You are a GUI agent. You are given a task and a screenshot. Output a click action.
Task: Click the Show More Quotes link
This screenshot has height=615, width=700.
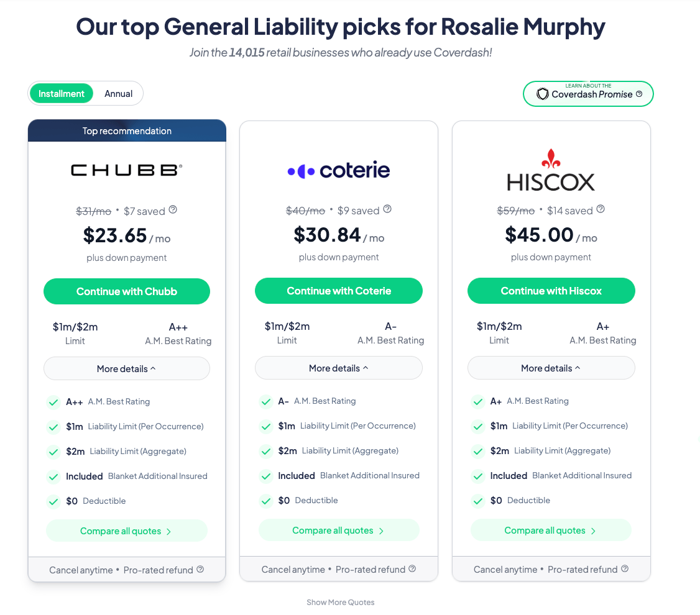(341, 602)
